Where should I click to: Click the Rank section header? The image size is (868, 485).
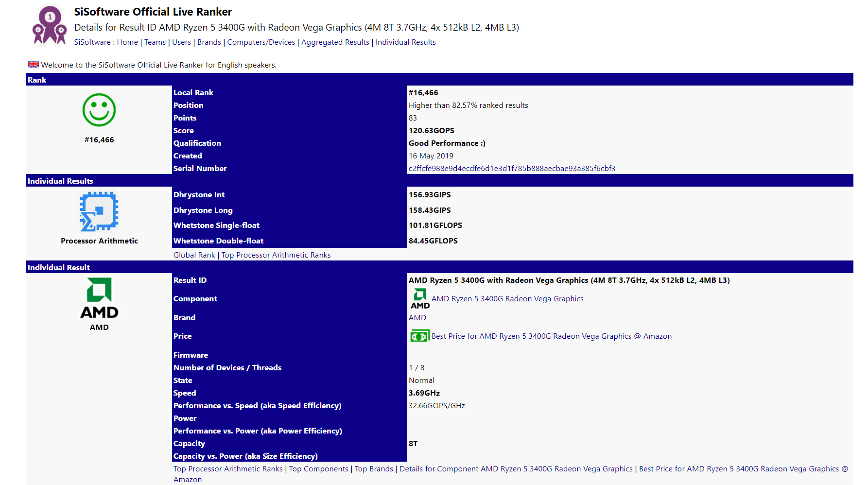pyautogui.click(x=440, y=80)
